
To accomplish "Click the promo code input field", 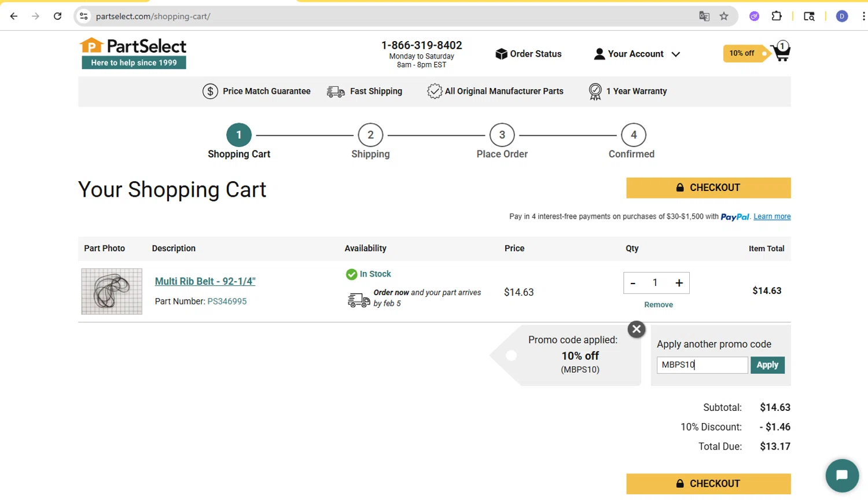I will click(x=703, y=365).
